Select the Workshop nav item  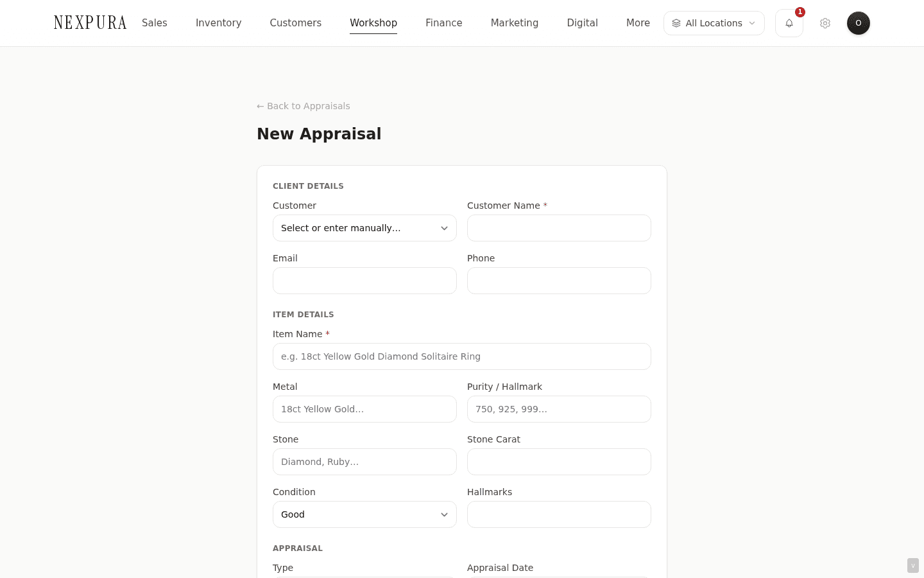[x=373, y=23]
